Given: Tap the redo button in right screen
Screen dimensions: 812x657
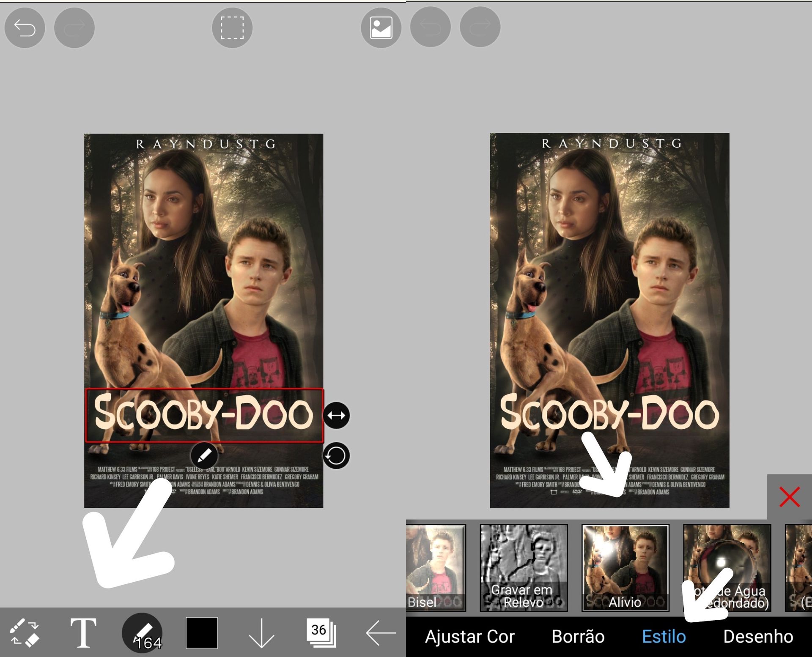Looking at the screenshot, I should pyautogui.click(x=480, y=27).
